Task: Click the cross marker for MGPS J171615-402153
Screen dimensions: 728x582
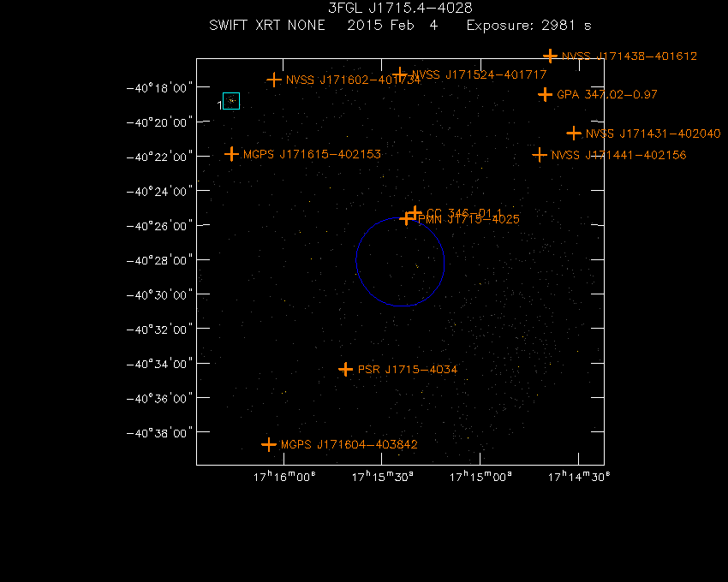Action: pyautogui.click(x=231, y=154)
